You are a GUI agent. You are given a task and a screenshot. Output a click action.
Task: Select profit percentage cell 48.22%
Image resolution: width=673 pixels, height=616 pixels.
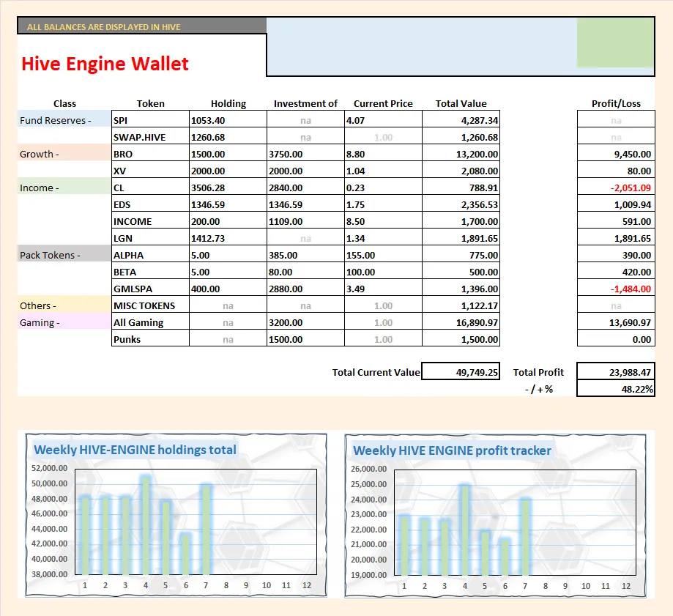[x=616, y=389]
